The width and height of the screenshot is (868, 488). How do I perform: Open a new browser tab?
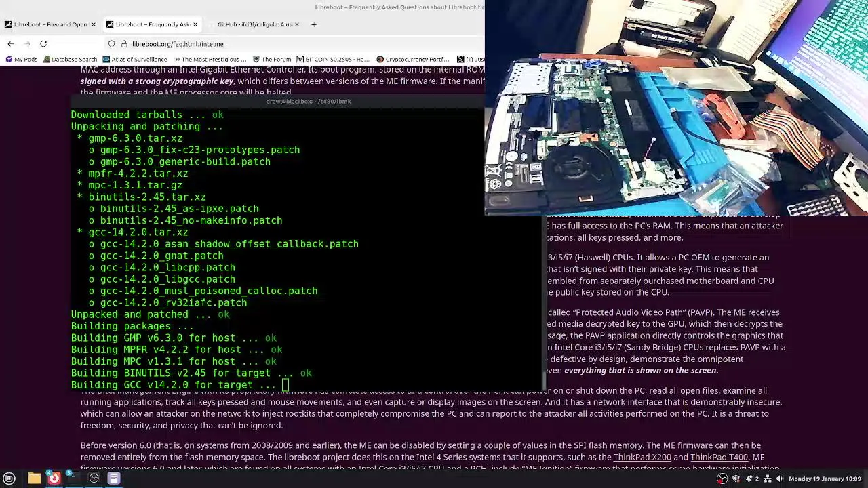click(x=314, y=24)
